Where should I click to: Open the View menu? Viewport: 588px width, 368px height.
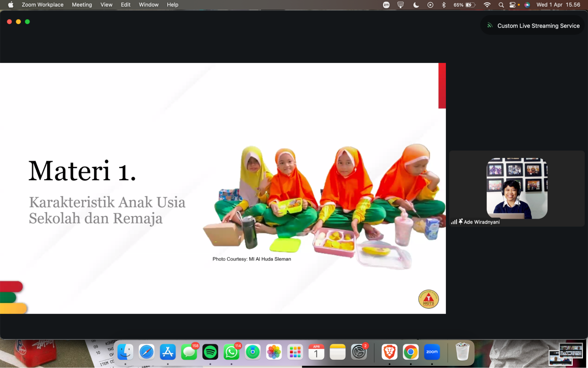(x=106, y=5)
